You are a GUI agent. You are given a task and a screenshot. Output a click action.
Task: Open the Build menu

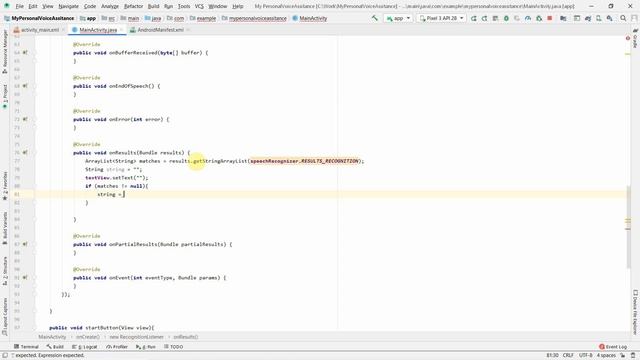click(x=153, y=6)
